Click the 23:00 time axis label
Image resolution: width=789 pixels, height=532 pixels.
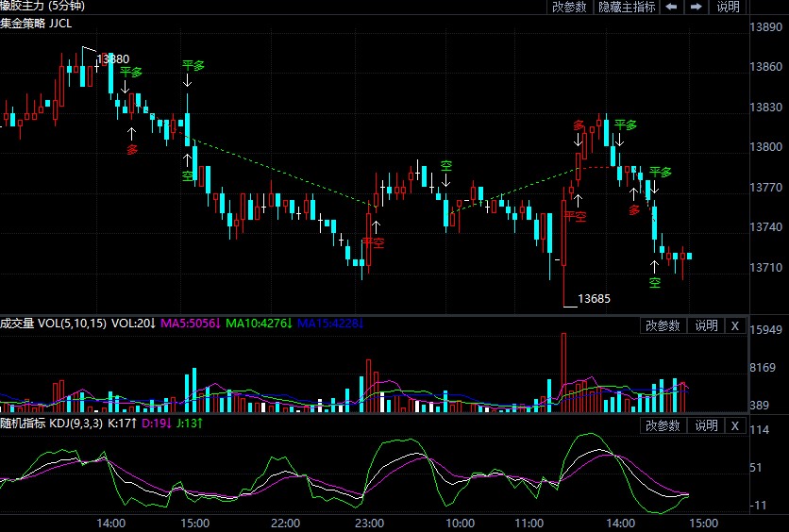coord(370,524)
